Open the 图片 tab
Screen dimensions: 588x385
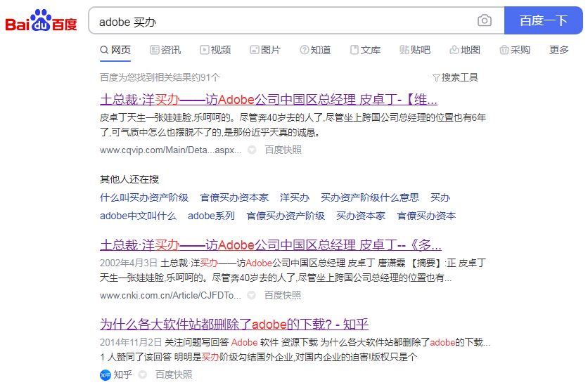265,50
